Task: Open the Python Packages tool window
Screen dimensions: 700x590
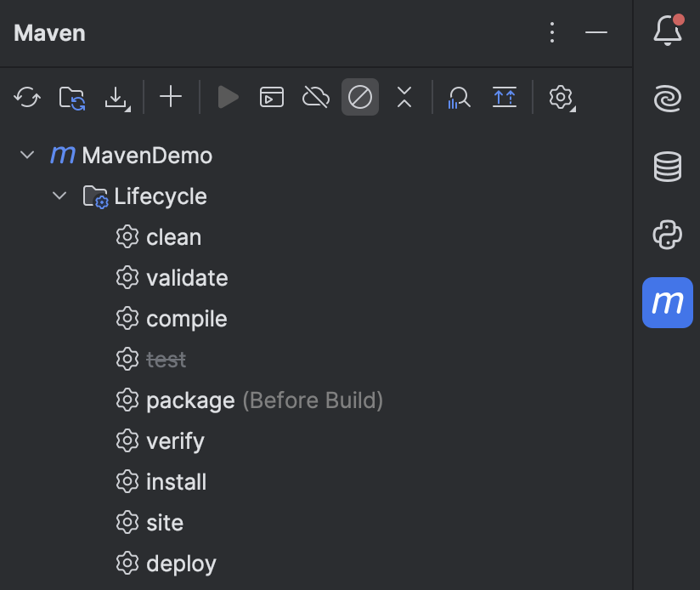Action: click(668, 235)
